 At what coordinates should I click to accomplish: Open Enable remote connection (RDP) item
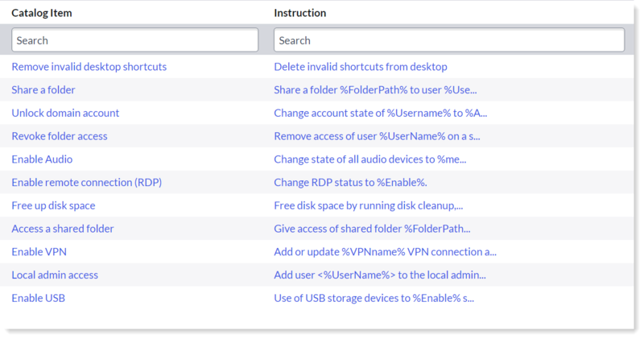coord(87,182)
